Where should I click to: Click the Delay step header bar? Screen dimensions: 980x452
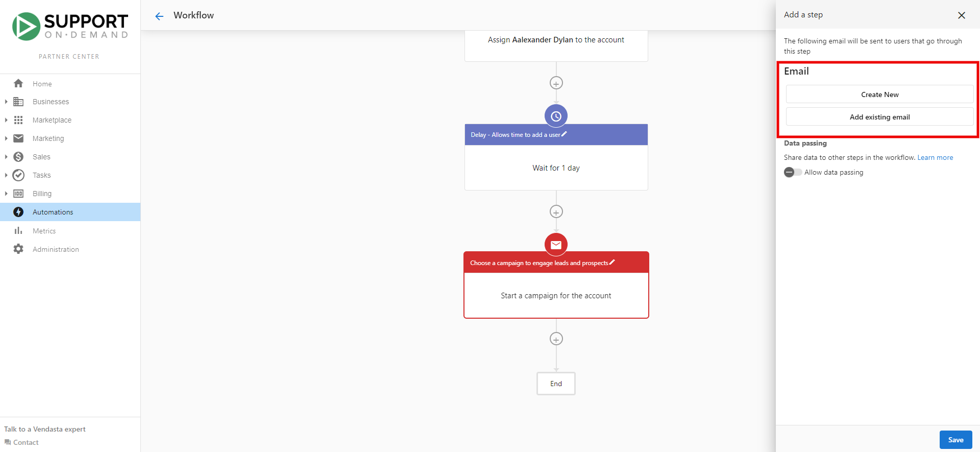pos(556,135)
